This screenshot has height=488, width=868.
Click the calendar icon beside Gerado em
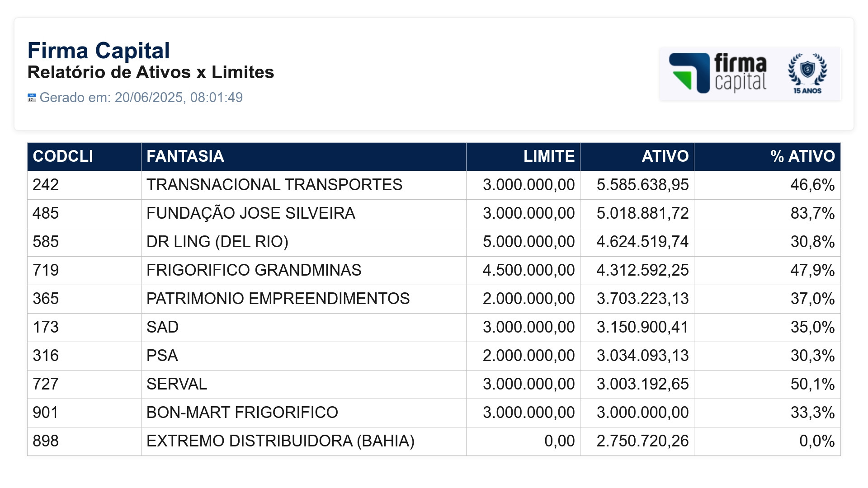[32, 98]
